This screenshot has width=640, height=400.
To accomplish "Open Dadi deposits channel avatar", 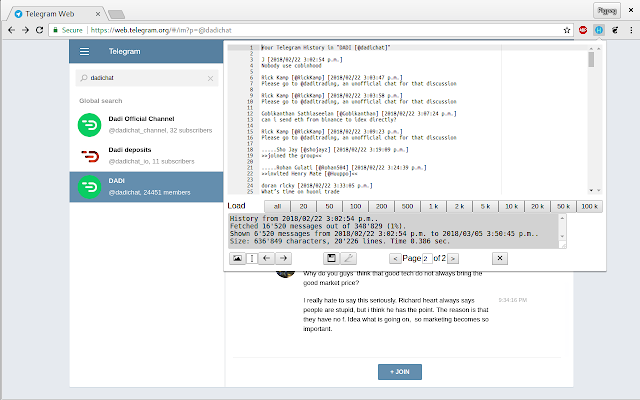I will [x=89, y=156].
